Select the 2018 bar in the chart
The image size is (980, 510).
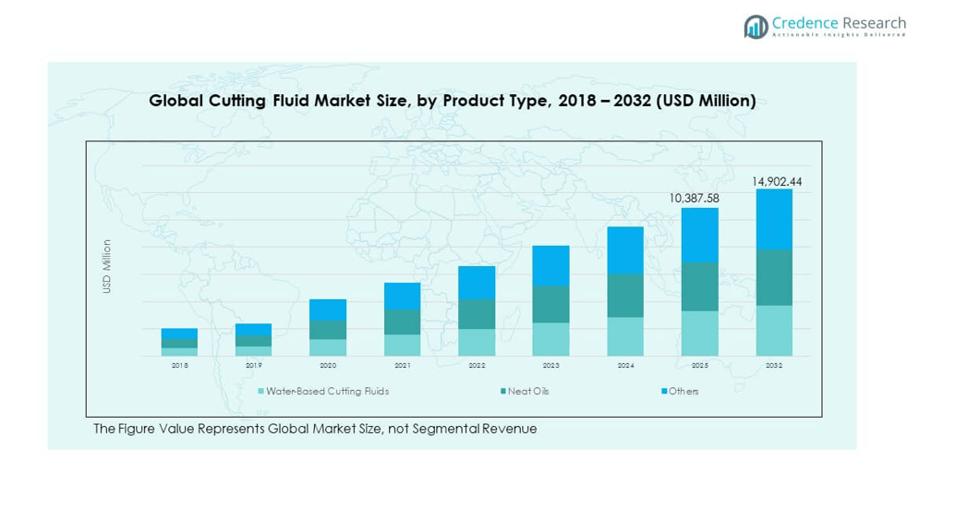tap(179, 342)
